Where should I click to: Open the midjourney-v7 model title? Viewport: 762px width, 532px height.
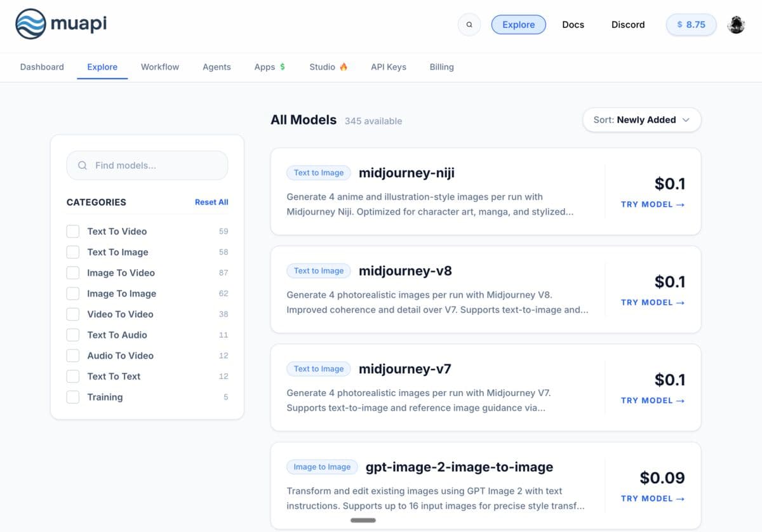(405, 369)
